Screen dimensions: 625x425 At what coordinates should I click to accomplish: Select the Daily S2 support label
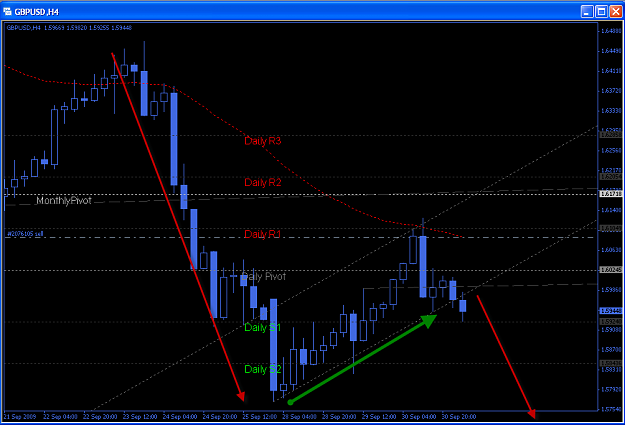pyautogui.click(x=263, y=369)
